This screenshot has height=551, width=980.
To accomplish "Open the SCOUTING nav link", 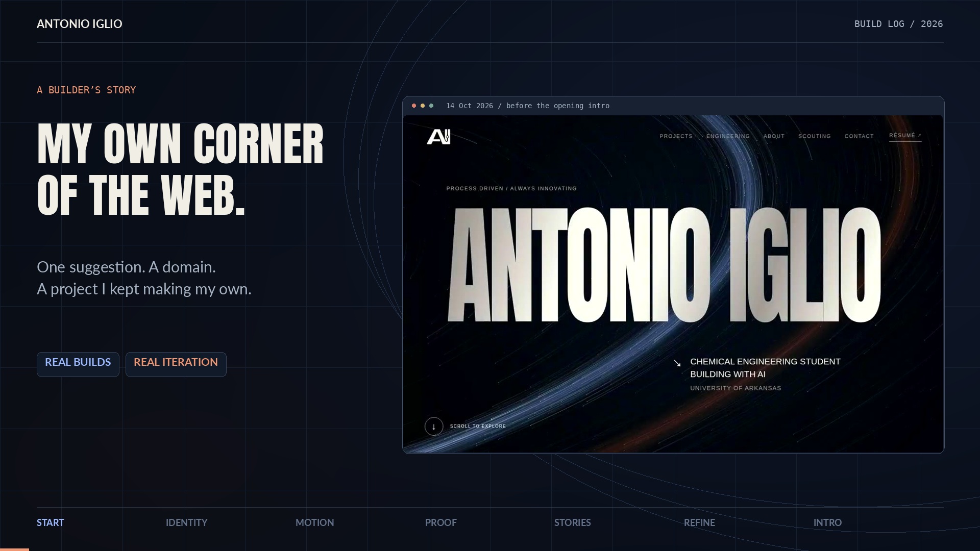I will pos(815,136).
